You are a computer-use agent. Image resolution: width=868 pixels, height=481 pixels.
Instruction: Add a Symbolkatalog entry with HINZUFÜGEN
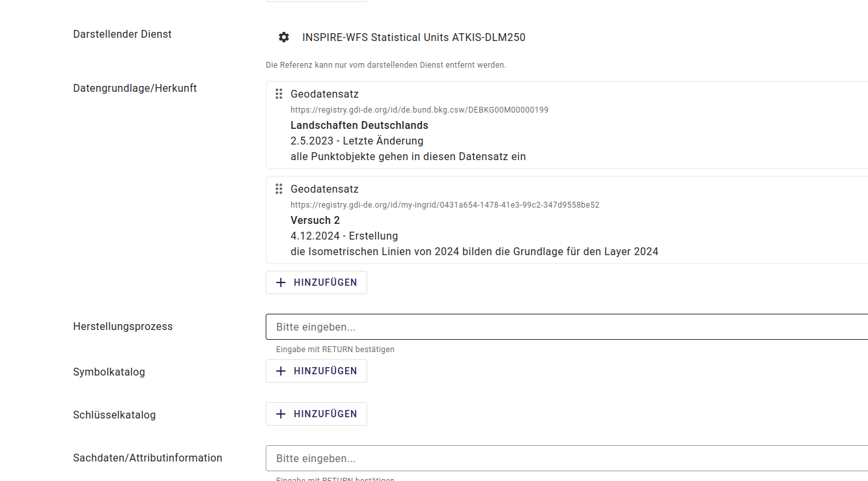tap(316, 370)
